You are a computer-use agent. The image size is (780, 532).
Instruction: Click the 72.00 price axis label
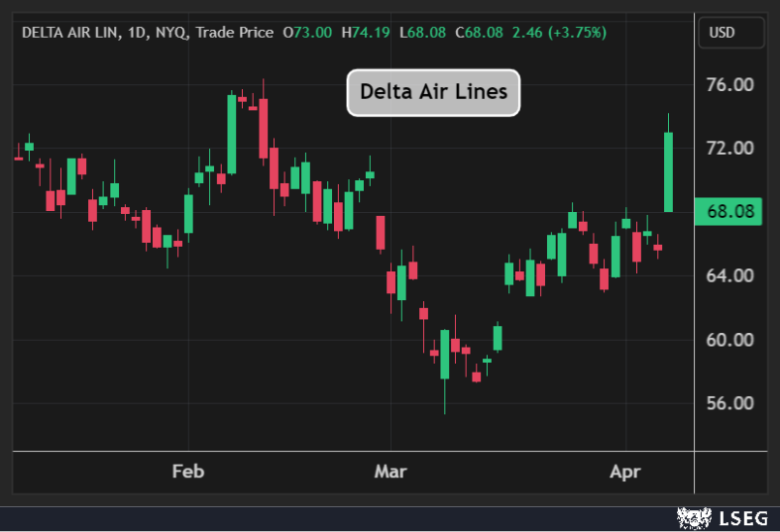point(728,148)
